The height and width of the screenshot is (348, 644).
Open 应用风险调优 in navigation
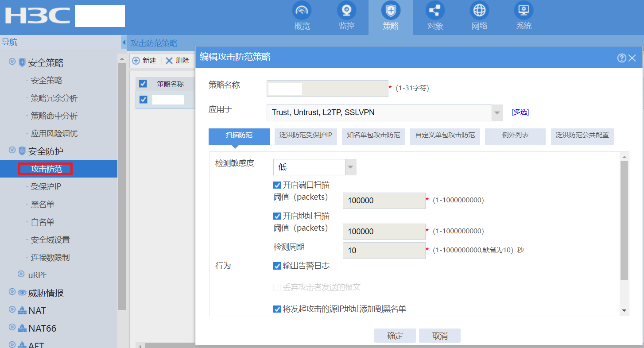tap(54, 133)
